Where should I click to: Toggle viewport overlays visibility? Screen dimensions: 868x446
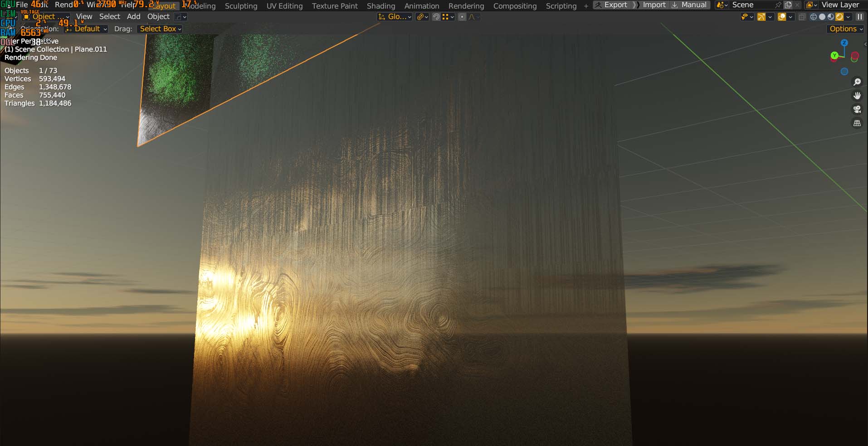(782, 17)
